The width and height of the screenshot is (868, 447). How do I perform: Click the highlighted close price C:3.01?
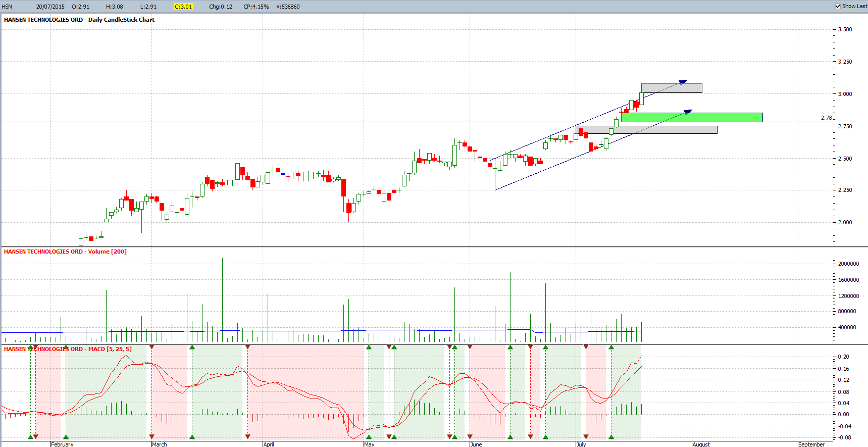coord(183,7)
